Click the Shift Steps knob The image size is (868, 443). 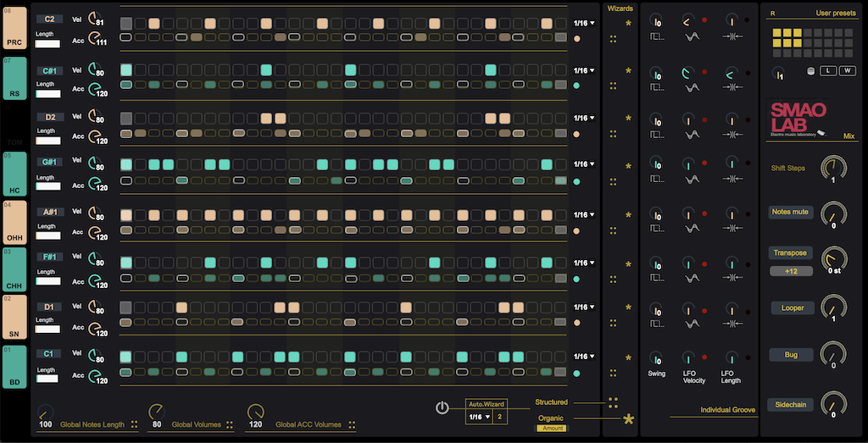click(x=833, y=168)
